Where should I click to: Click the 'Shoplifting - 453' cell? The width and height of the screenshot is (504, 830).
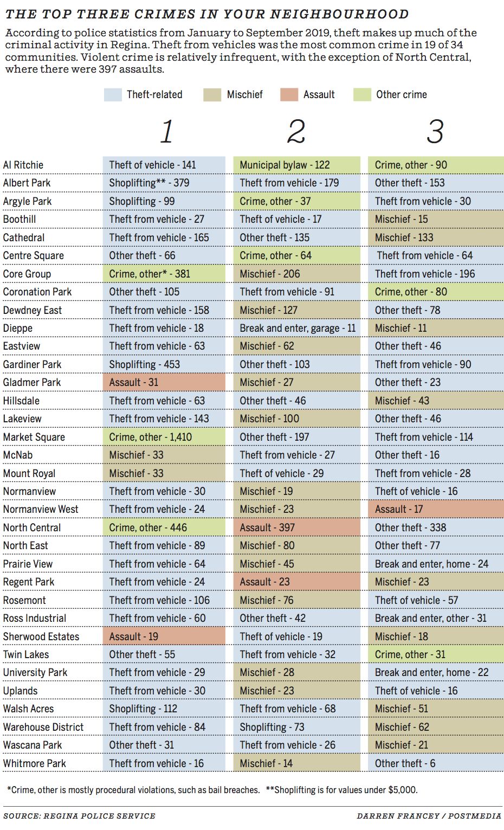click(x=145, y=364)
